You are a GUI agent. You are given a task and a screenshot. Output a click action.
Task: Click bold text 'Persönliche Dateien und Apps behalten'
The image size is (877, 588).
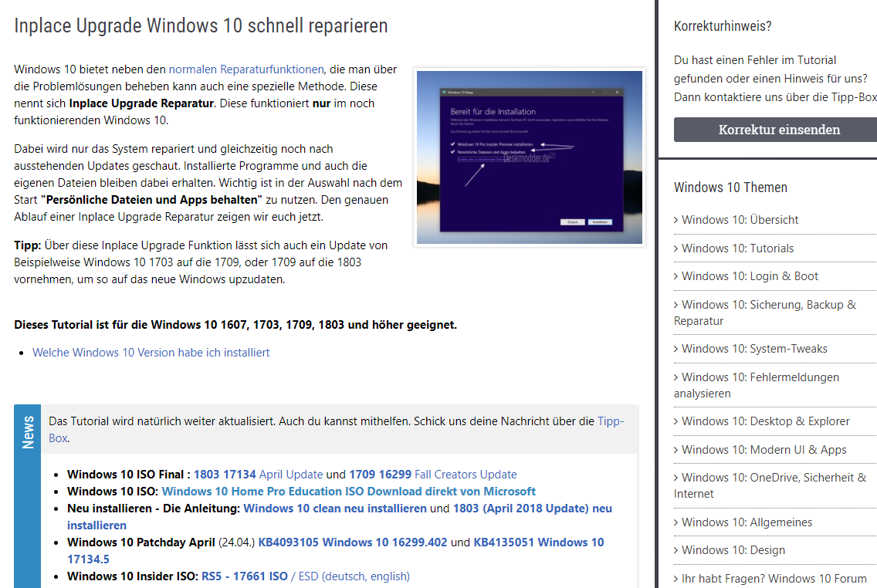tap(151, 200)
